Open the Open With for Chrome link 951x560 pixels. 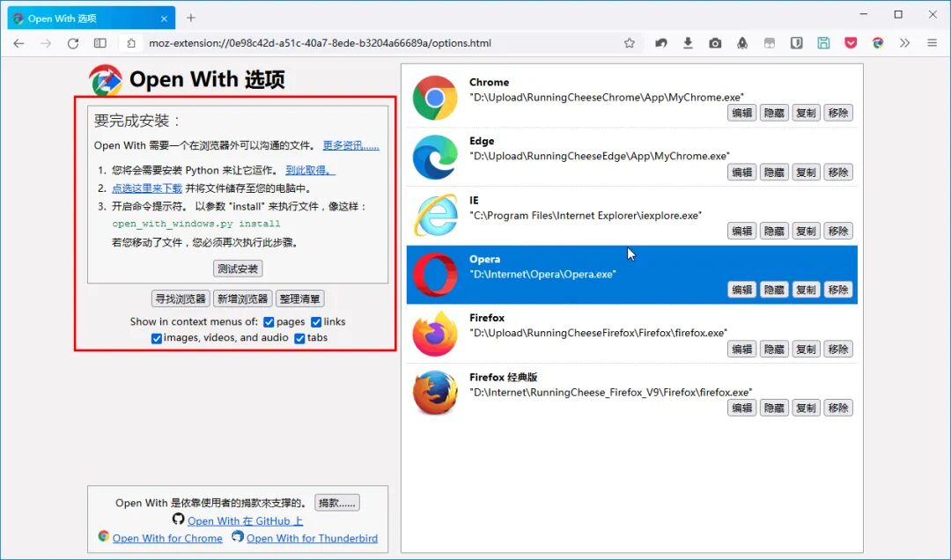click(167, 538)
